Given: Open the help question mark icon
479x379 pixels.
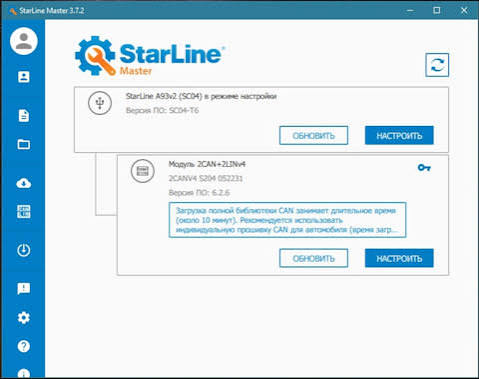Looking at the screenshot, I should click(24, 346).
